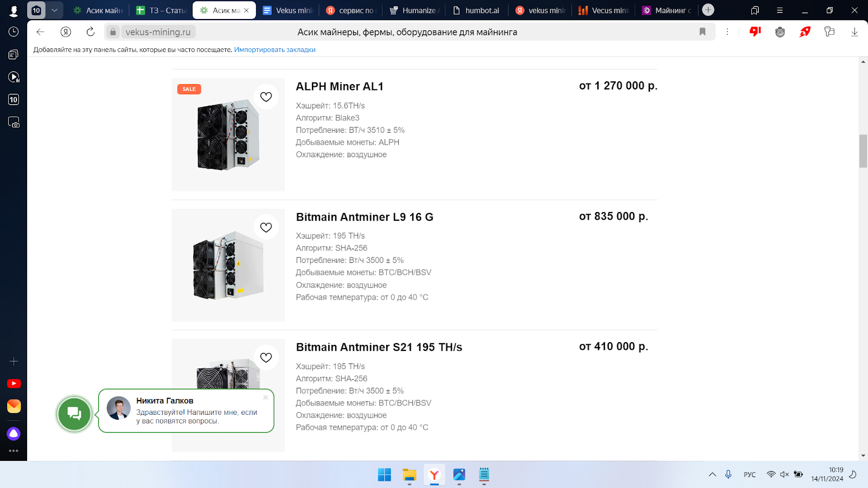
Task: Open Bitmain Antminer S21 195 TH/s title
Action: (379, 347)
